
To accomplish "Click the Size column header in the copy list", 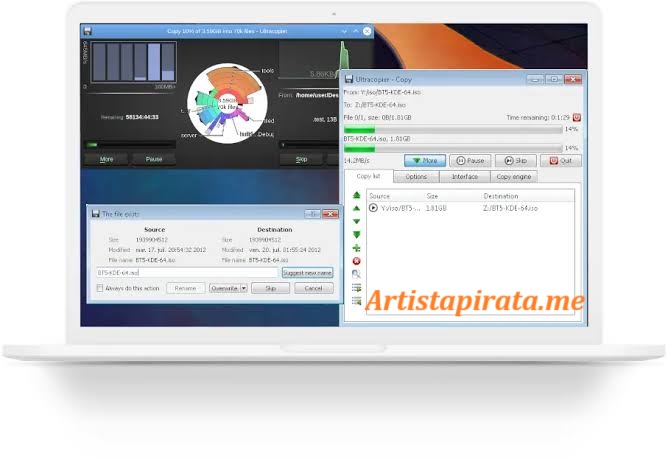I will pyautogui.click(x=432, y=196).
